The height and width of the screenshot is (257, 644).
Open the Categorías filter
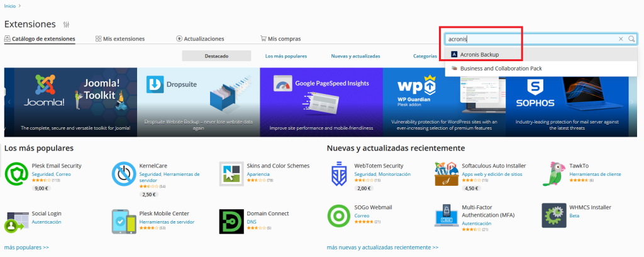click(425, 56)
